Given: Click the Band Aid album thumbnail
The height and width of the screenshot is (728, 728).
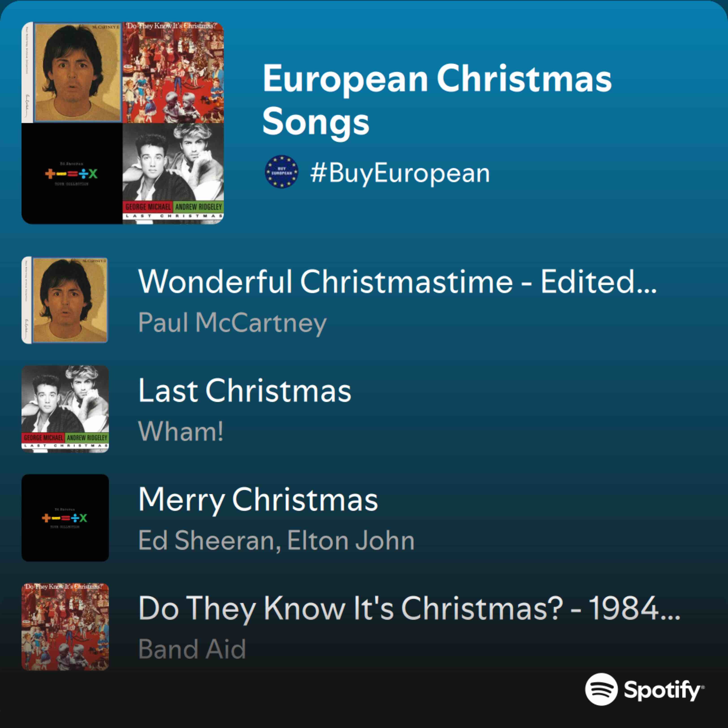Looking at the screenshot, I should coord(65,627).
